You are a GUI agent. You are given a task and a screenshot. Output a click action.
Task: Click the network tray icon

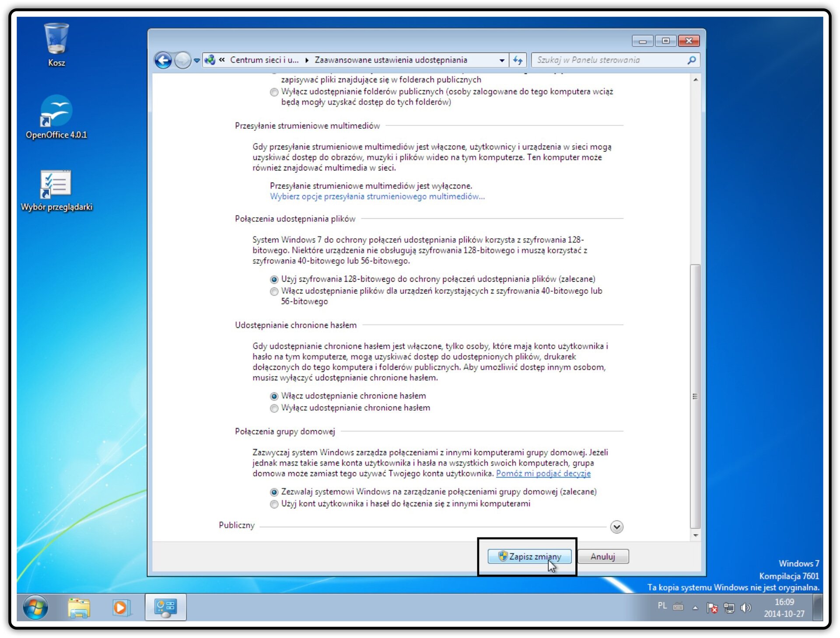tap(729, 608)
